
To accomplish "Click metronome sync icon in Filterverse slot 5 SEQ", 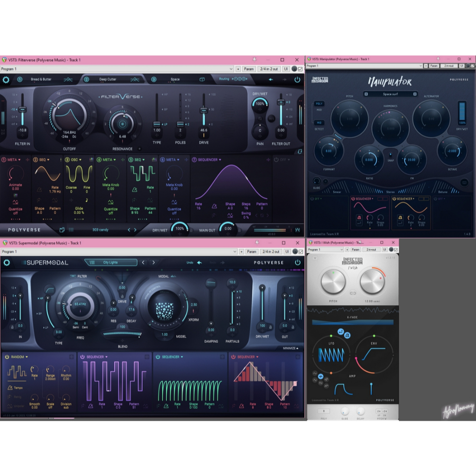I will point(134,190).
